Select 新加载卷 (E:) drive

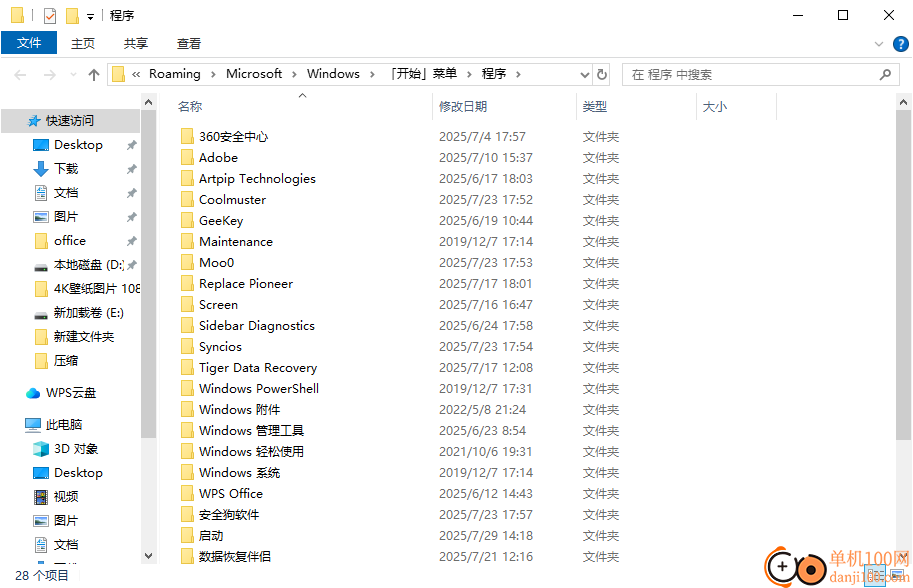[x=89, y=313]
